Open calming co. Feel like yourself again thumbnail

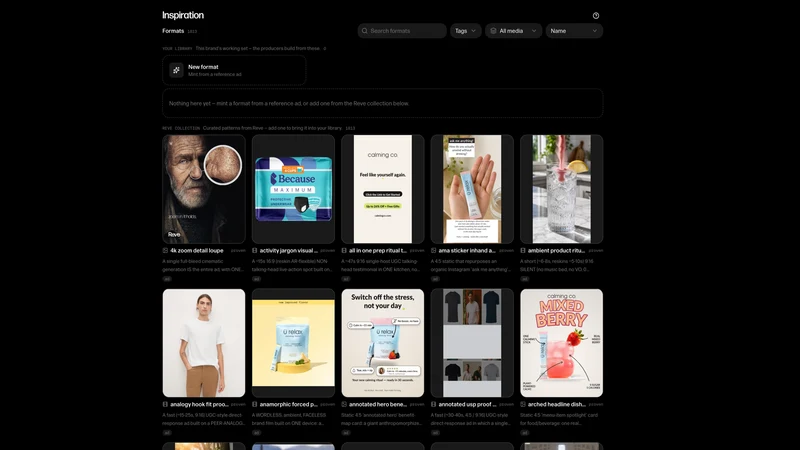[383, 189]
